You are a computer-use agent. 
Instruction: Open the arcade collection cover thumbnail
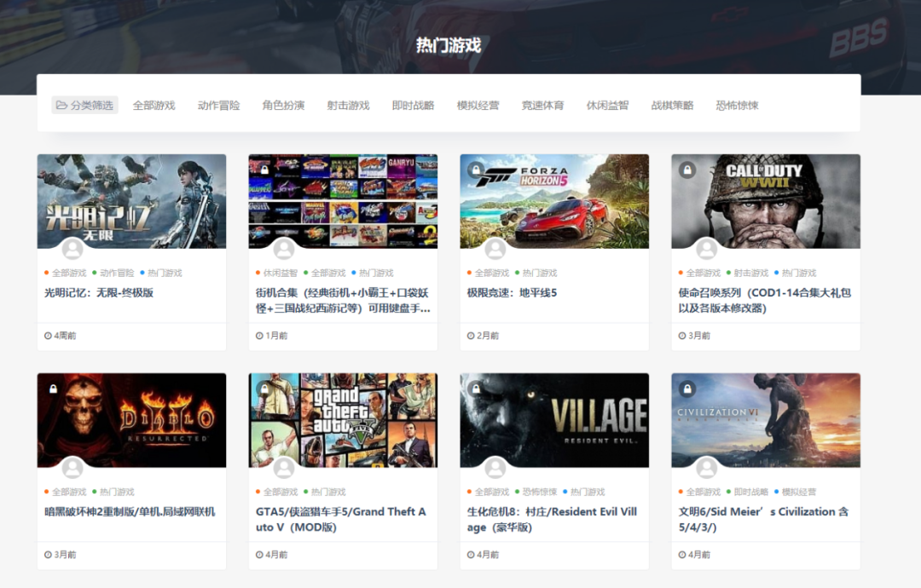point(343,201)
